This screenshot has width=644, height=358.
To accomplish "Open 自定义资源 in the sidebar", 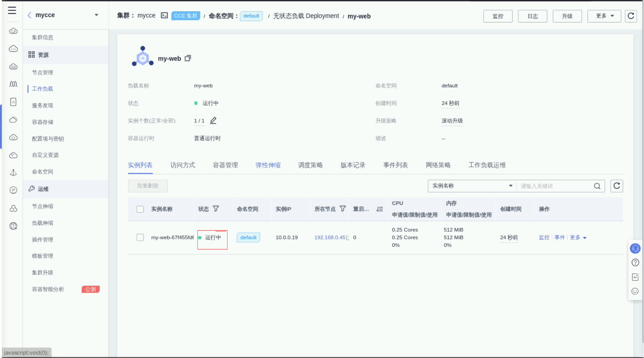I will pyautogui.click(x=45, y=155).
